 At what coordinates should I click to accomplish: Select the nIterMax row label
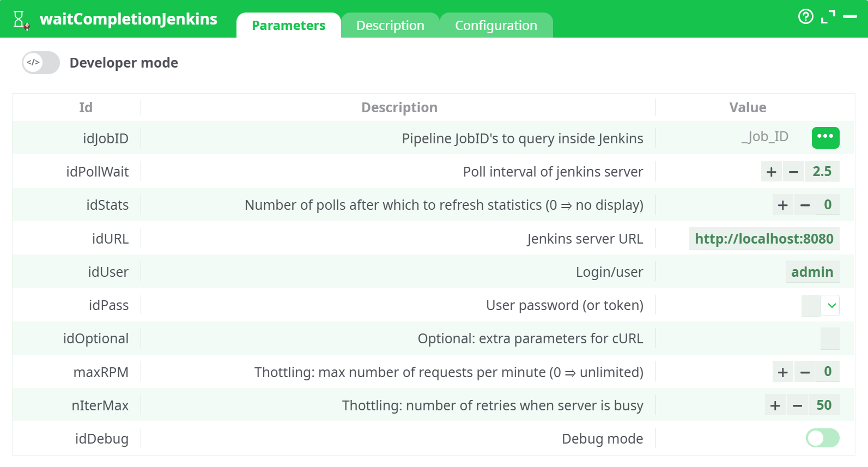(x=100, y=405)
